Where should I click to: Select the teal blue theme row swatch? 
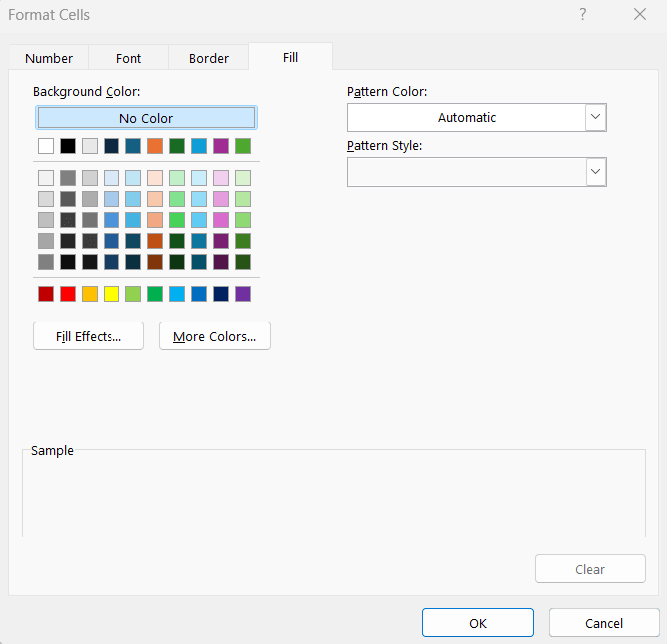coord(133,146)
